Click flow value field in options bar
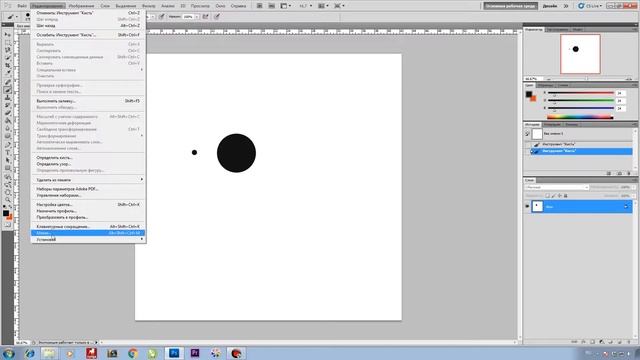Screen dimensions: 640x360 [188, 17]
